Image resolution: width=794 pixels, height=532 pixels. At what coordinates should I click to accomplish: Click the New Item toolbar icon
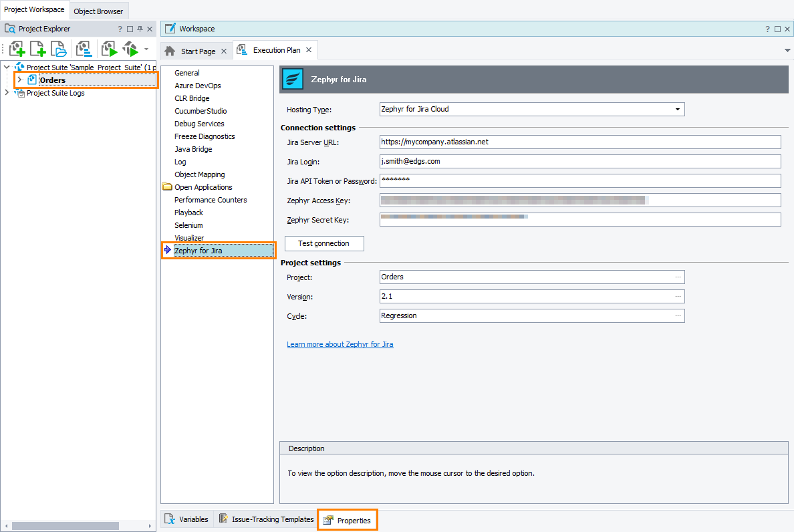point(37,49)
